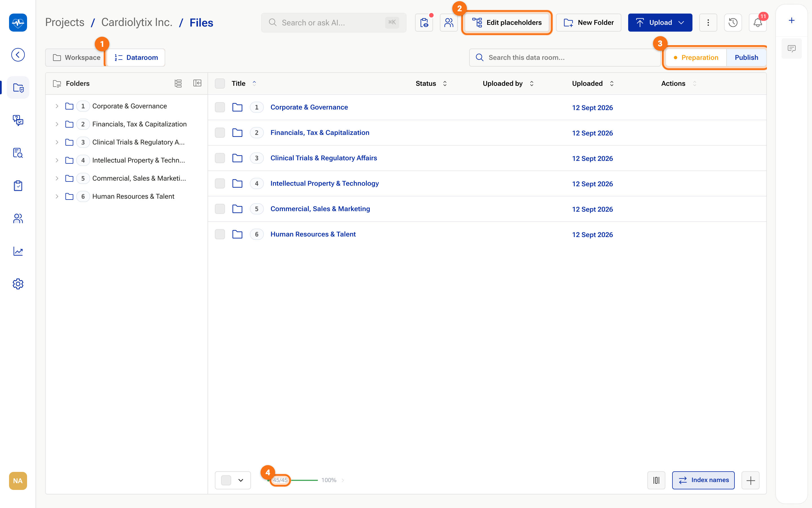Switch data room to Preparation mode
Viewport: 812px width, 508px height.
(x=696, y=58)
